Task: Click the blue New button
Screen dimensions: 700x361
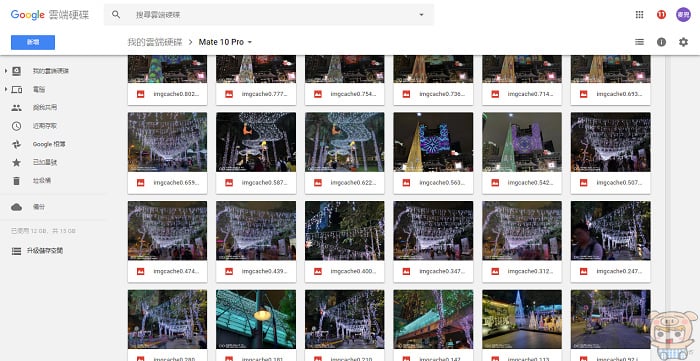Action: (x=33, y=42)
